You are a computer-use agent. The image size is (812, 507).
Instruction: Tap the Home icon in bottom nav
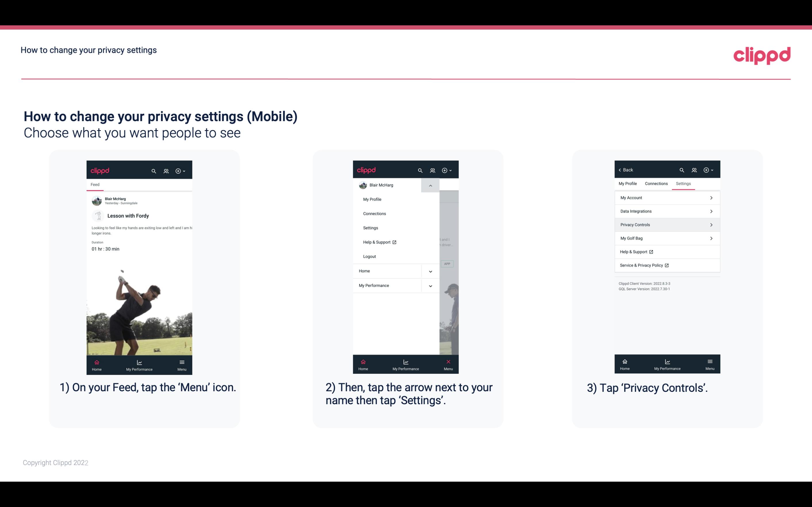pyautogui.click(x=96, y=363)
